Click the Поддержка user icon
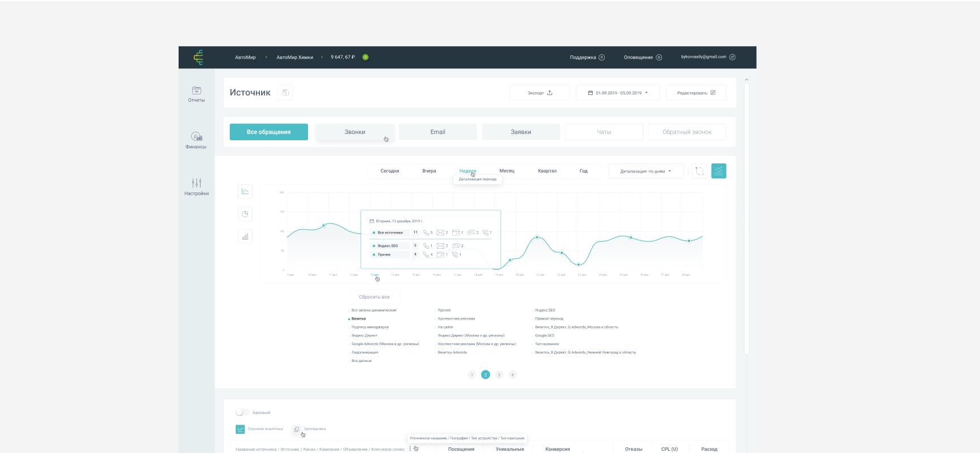980x453 pixels. click(x=602, y=57)
